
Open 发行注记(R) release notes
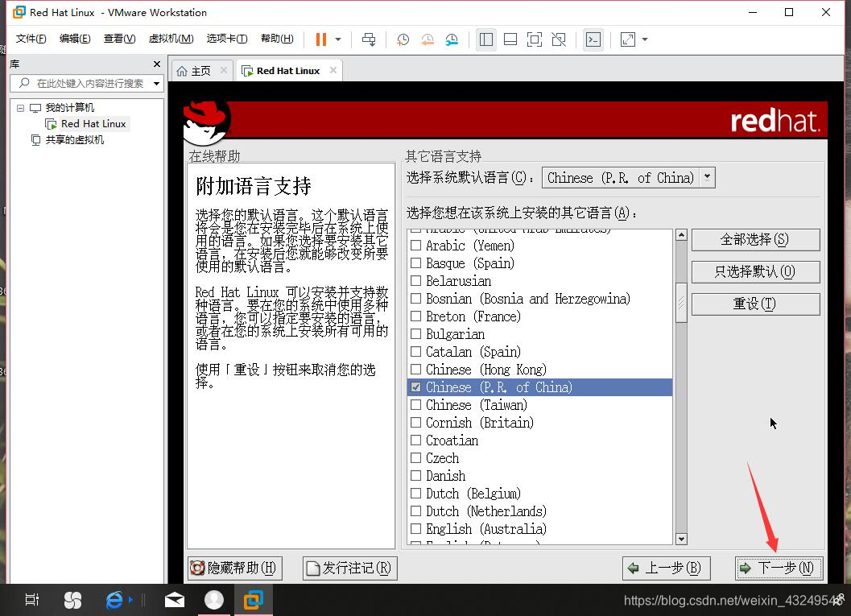[349, 568]
